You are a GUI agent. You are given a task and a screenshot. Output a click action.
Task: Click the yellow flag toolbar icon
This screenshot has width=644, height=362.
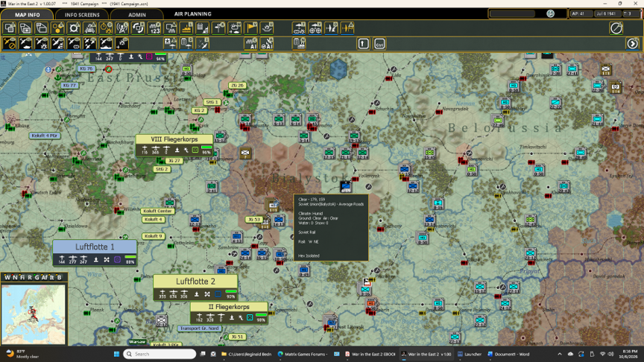pos(251,28)
